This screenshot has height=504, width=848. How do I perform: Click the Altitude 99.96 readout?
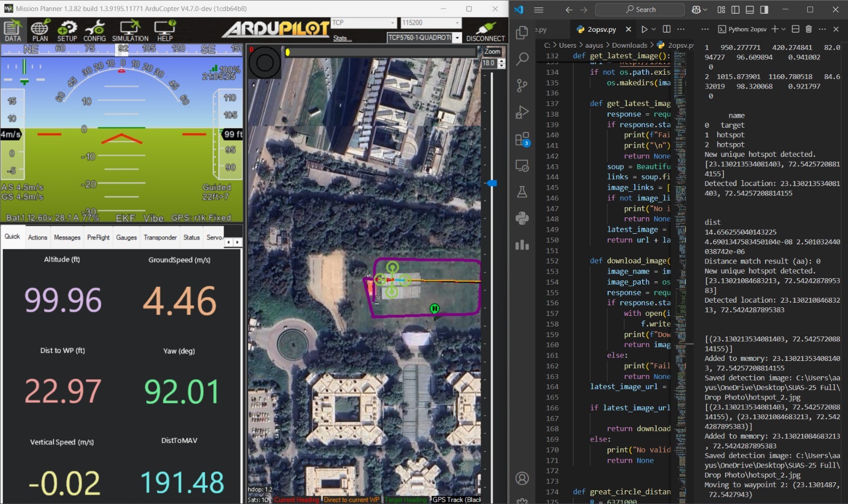(x=63, y=300)
